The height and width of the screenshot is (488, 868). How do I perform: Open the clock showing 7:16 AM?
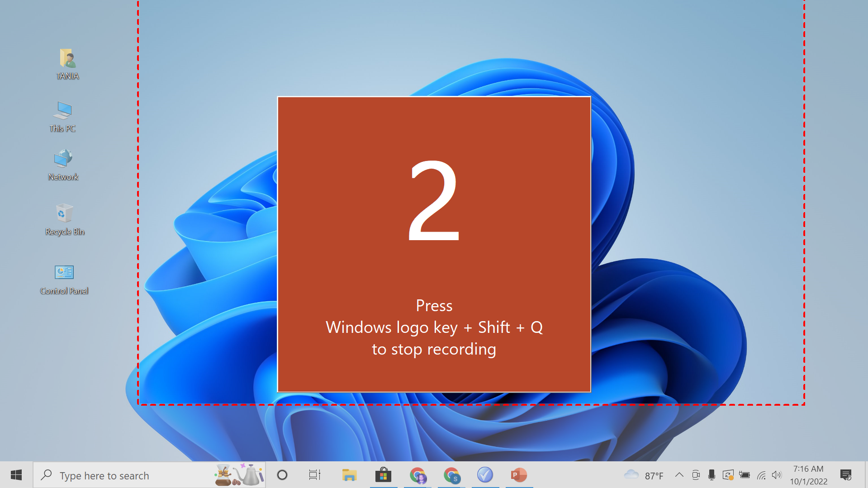click(809, 475)
